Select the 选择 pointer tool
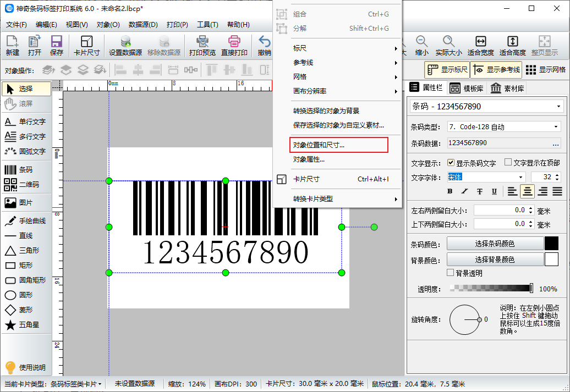570x392 pixels. [26, 89]
